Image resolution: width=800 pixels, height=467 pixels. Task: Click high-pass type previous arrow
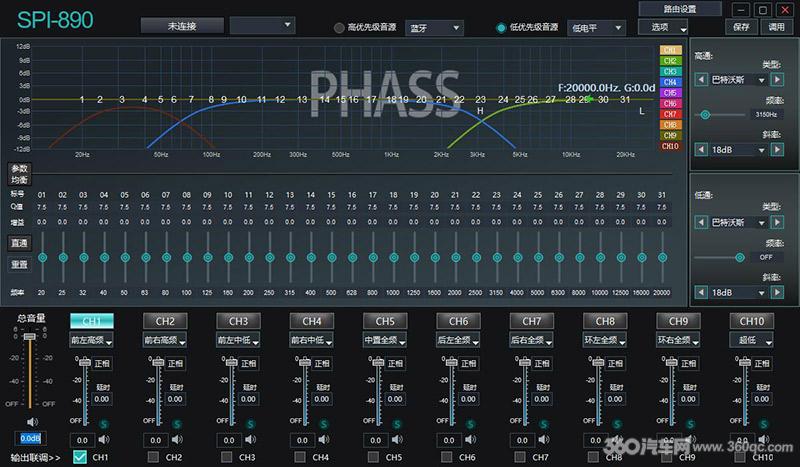tap(701, 80)
